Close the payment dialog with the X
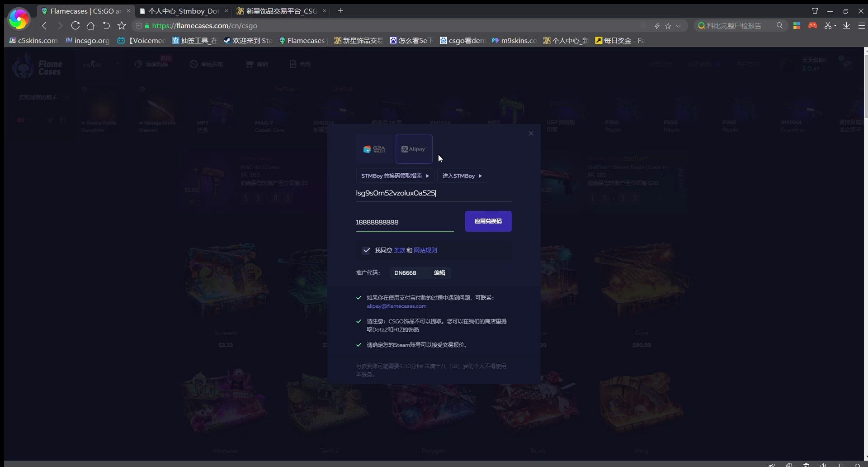Screen dimensions: 868x467 pos(531,133)
